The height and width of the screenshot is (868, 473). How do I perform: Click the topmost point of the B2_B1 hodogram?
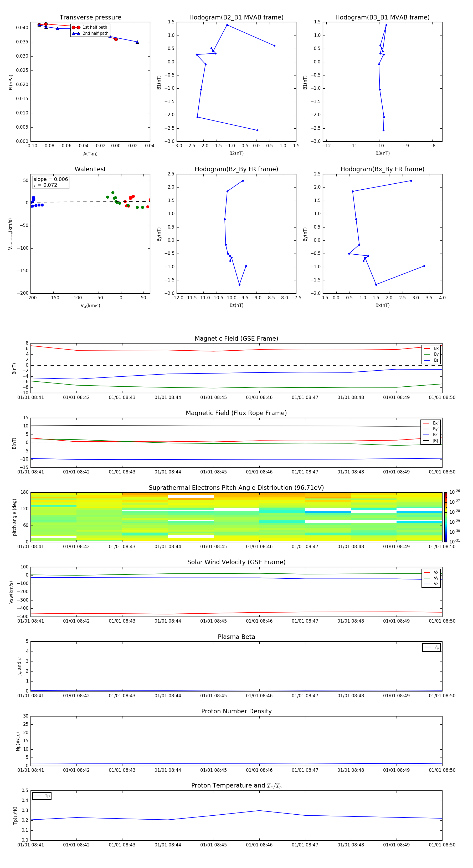click(x=227, y=25)
